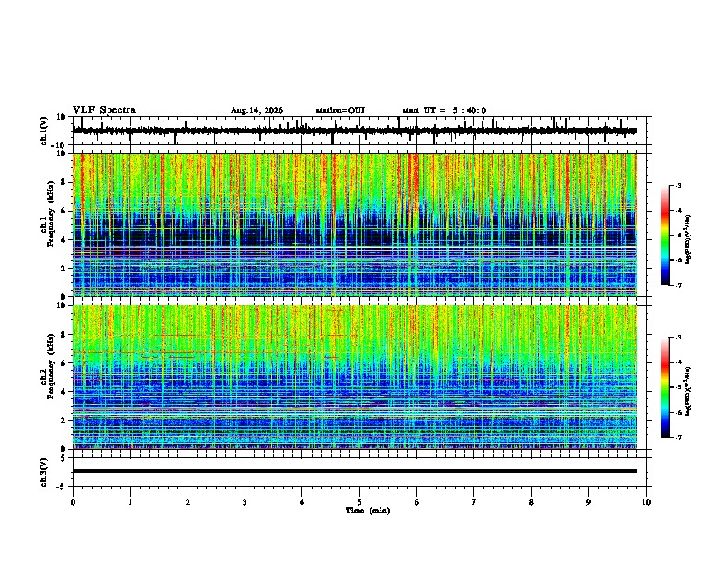Screen dimensions: 728x563
Task: Click the '10' tick on the time axis
Action: point(646,502)
